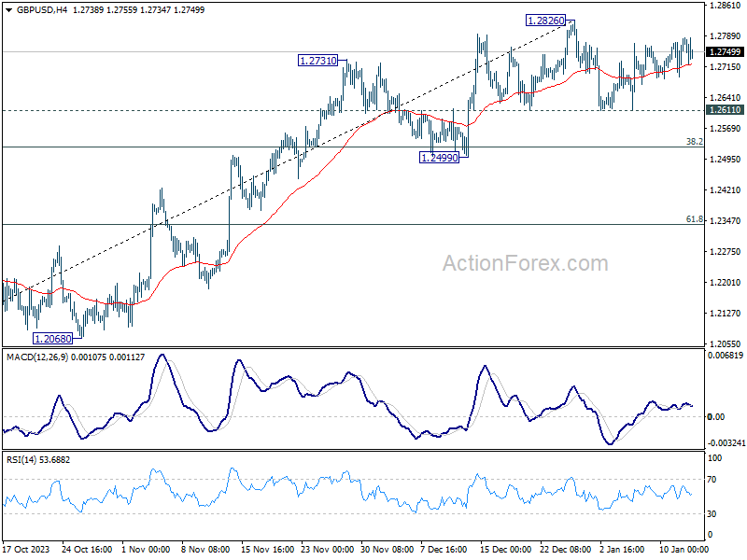The width and height of the screenshot is (747, 560).
Task: Click the RSI 100 scale label
Action: pos(715,458)
